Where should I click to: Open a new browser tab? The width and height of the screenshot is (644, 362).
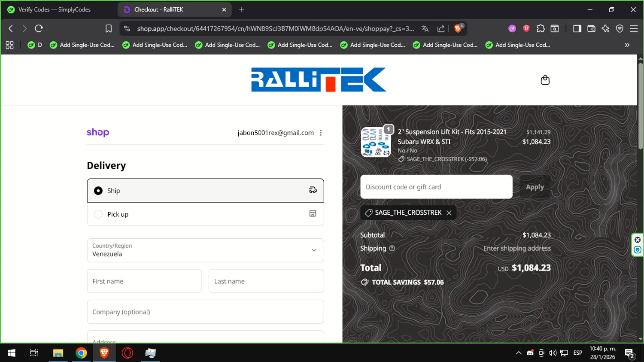(241, 9)
